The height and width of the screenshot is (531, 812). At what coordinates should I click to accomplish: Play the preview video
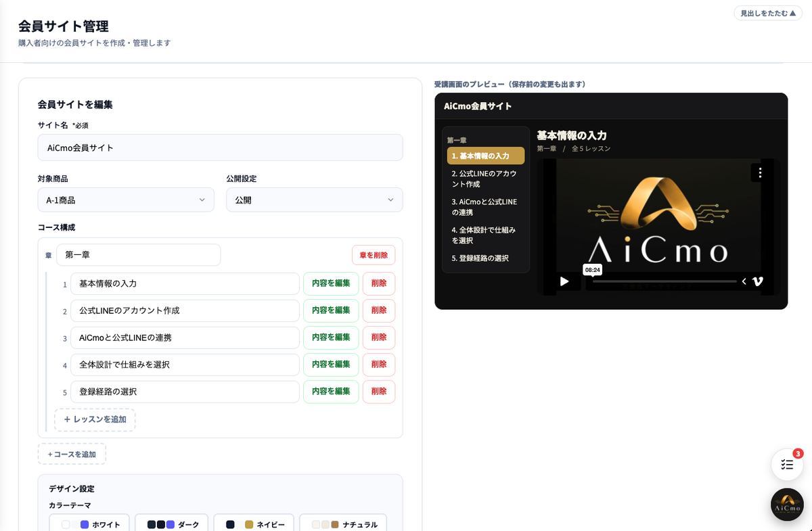(564, 281)
